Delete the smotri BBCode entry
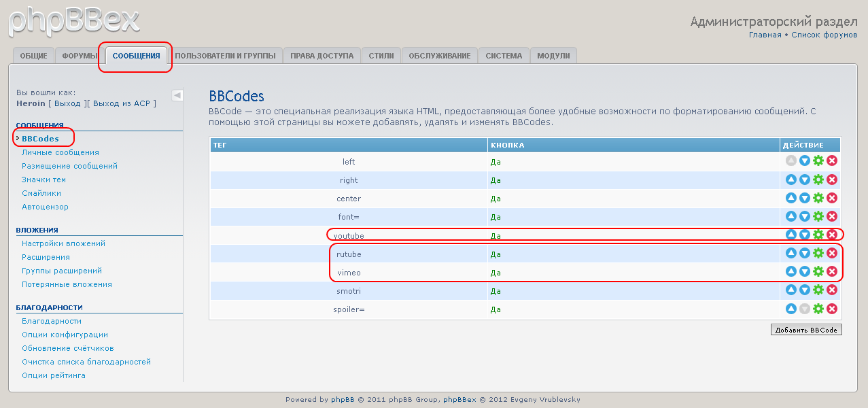The width and height of the screenshot is (868, 408). (x=831, y=290)
